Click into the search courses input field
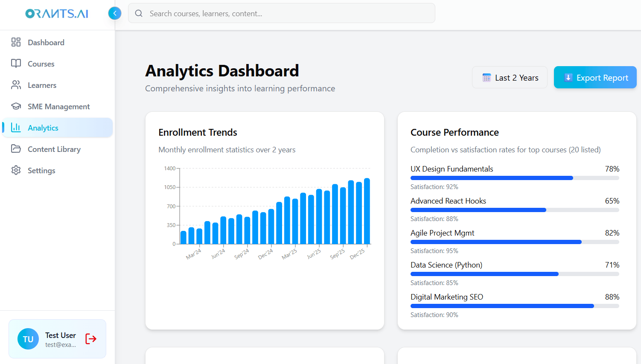 pos(282,13)
